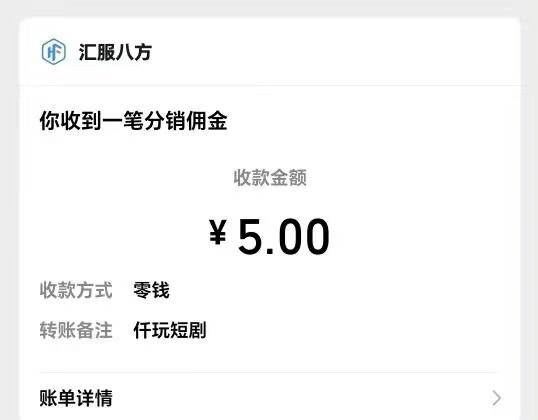Expand 账单详情 with the right chevron
The height and width of the screenshot is (420, 538).
pyautogui.click(x=496, y=398)
